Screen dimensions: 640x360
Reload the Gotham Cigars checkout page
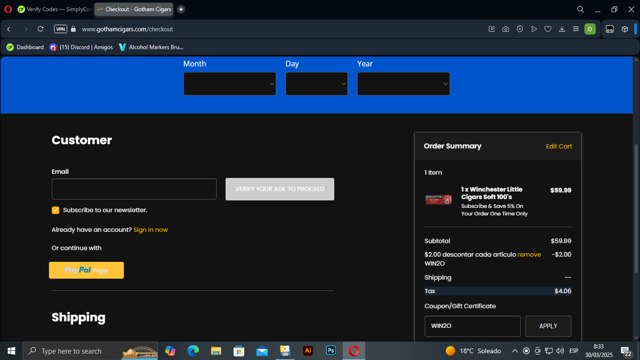(x=40, y=29)
